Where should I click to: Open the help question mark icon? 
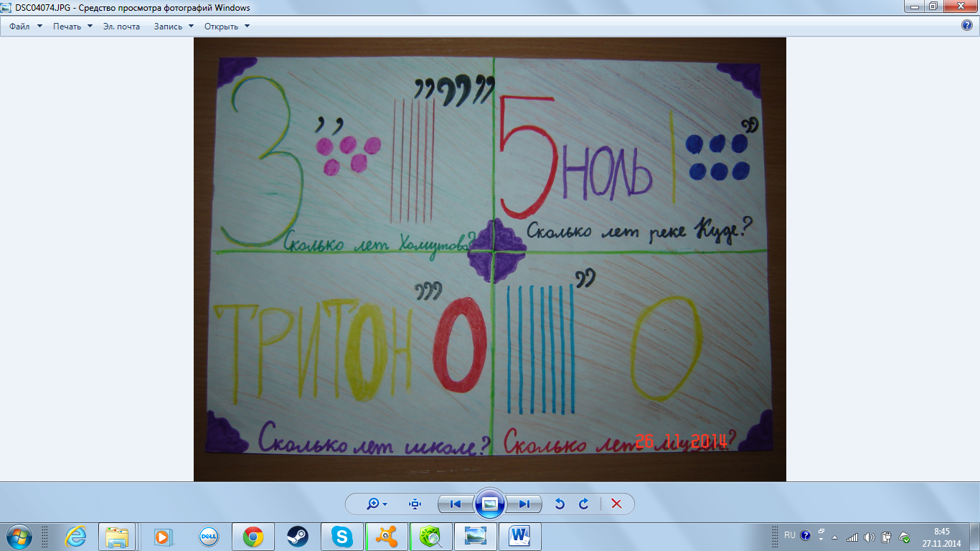point(967,26)
